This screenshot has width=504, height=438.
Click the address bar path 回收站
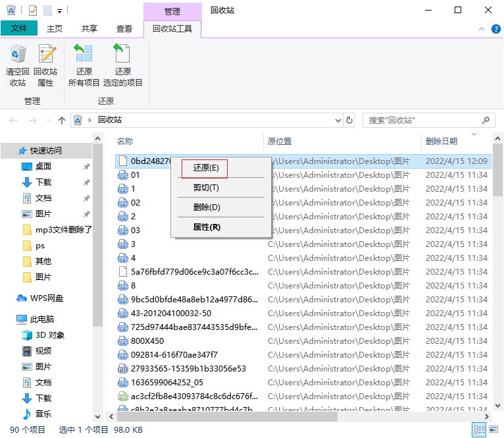[x=110, y=120]
